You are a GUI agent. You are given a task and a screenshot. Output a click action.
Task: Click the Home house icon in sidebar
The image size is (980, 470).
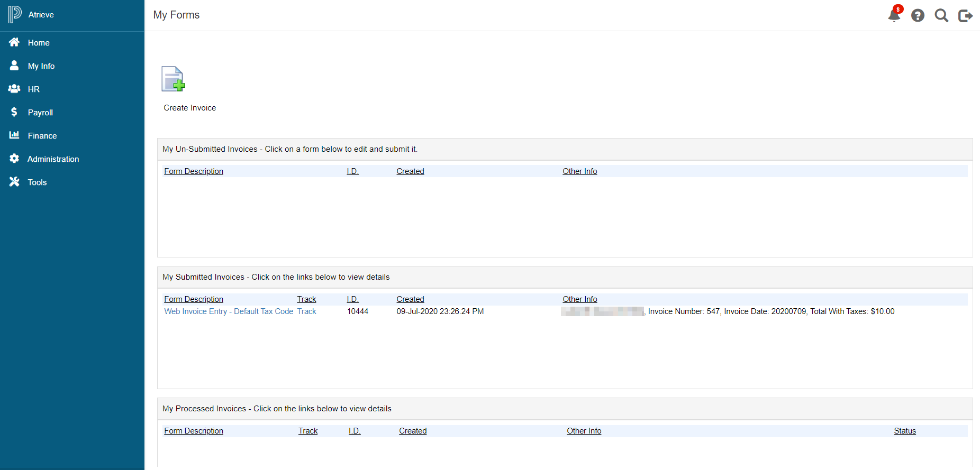(x=14, y=42)
